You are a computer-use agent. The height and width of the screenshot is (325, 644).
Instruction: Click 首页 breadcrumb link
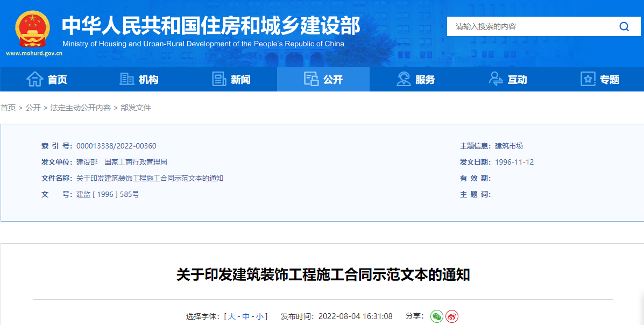pyautogui.click(x=8, y=108)
